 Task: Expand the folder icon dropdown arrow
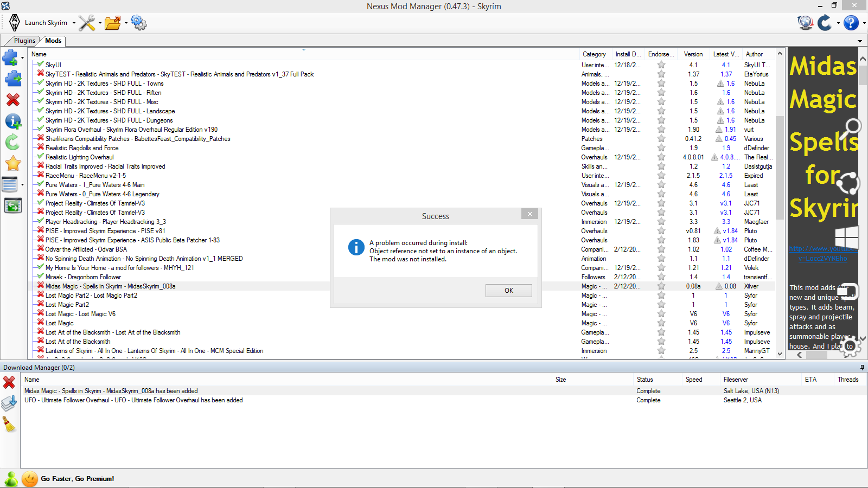pos(126,23)
